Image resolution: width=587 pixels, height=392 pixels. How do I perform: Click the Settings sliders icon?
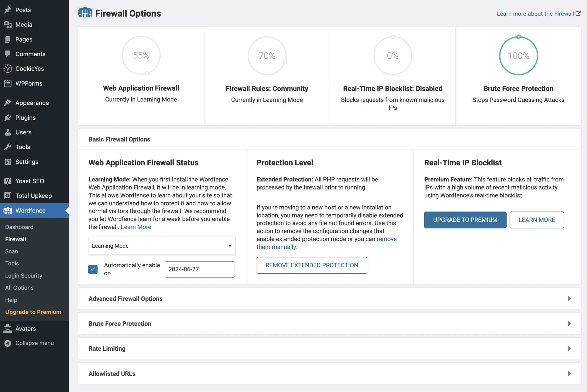click(x=8, y=162)
